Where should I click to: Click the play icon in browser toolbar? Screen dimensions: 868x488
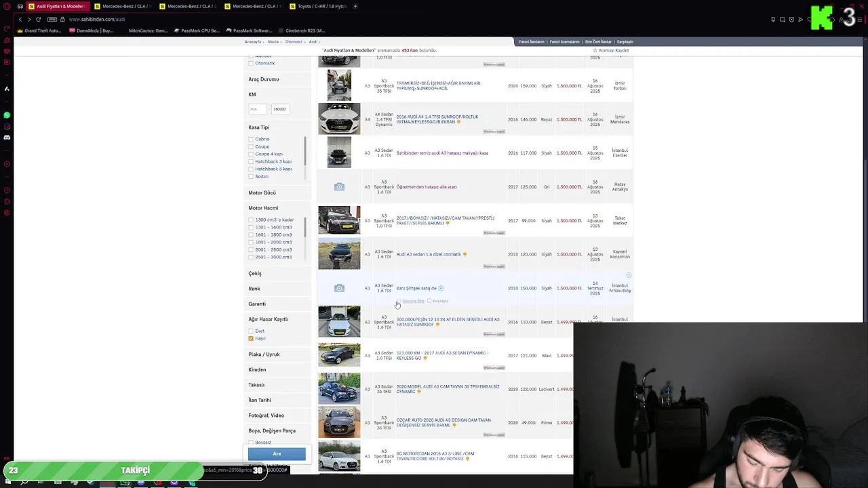(x=800, y=19)
